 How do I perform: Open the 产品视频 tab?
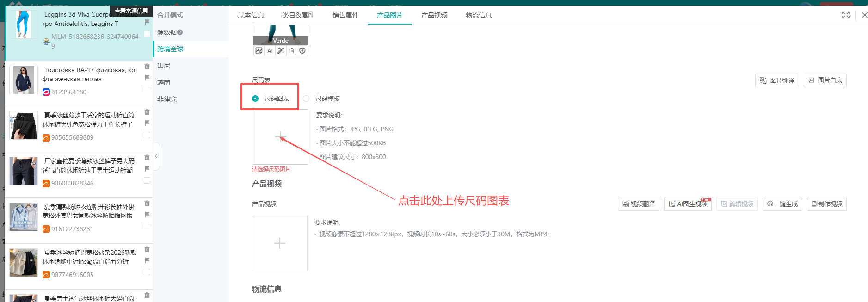(x=434, y=15)
